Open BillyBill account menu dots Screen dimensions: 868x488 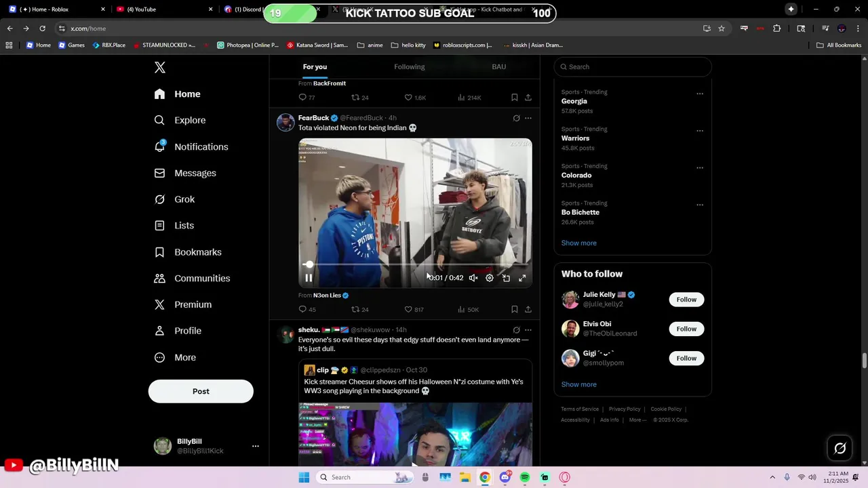point(256,446)
